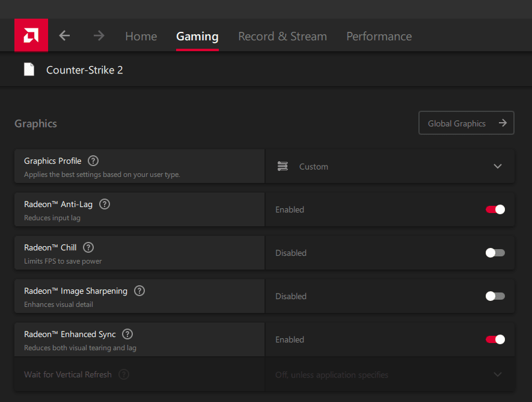
Task: Enable Radeon Chill
Action: (495, 253)
